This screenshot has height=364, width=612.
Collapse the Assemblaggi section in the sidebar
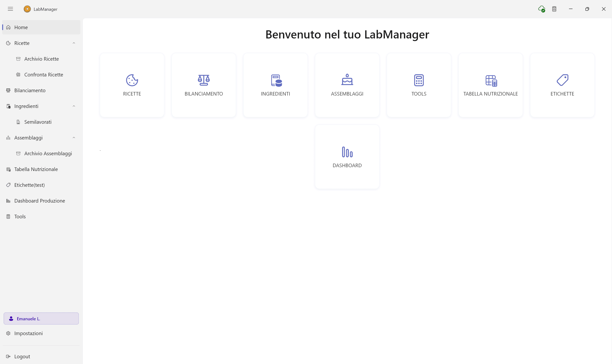[74, 138]
